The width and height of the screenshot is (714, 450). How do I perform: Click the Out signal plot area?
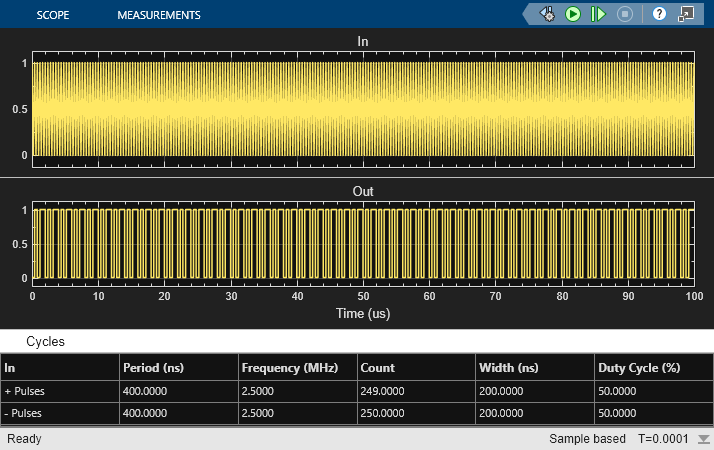point(363,243)
